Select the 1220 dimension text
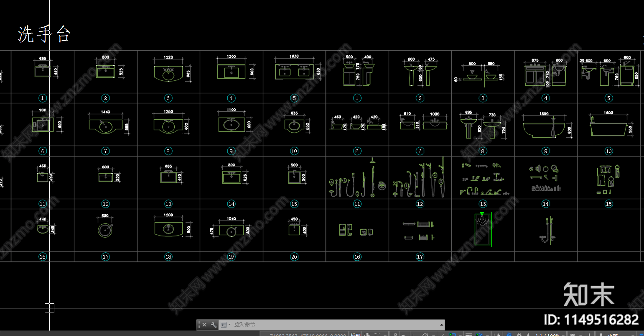644x336 pixels. pyautogui.click(x=168, y=57)
